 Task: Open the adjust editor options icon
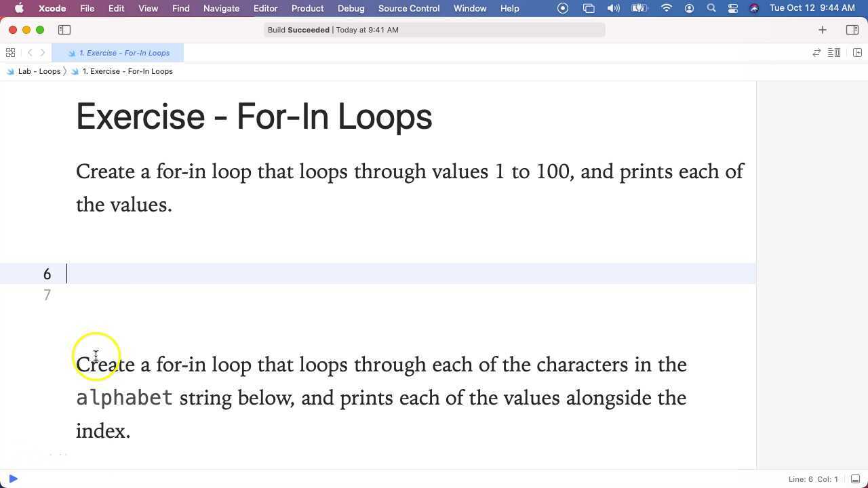(833, 52)
